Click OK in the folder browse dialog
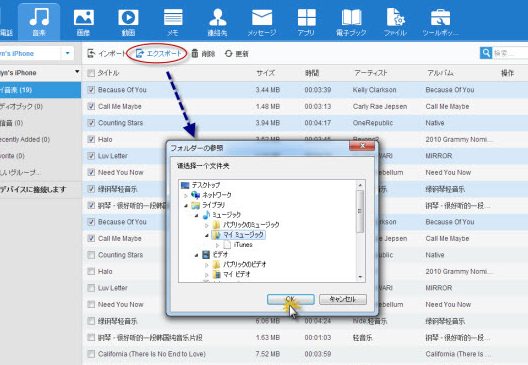This screenshot has width=528, height=365. (291, 299)
